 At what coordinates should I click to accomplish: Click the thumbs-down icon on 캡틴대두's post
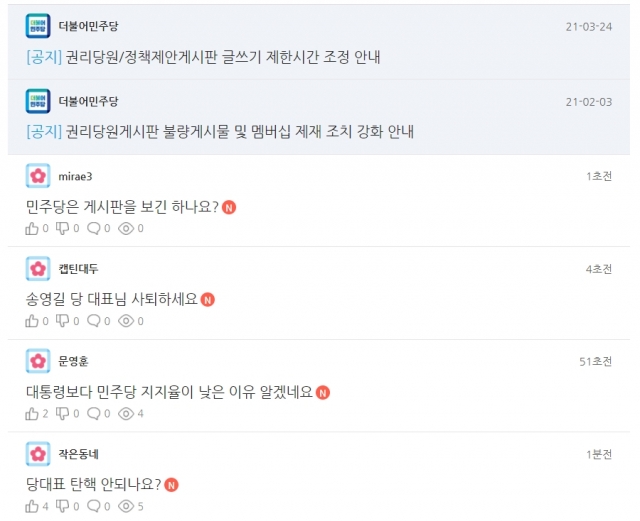pyautogui.click(x=62, y=321)
